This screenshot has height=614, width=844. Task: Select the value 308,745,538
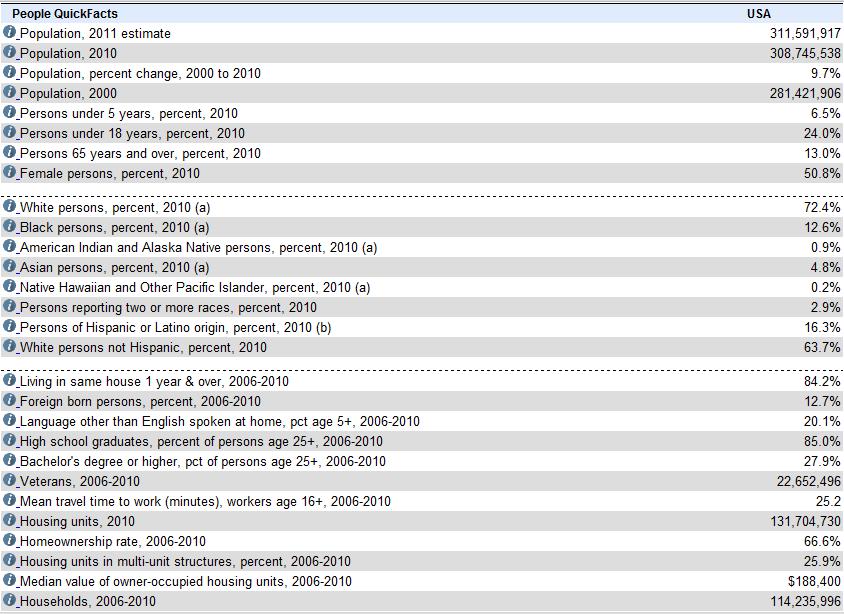coord(805,53)
